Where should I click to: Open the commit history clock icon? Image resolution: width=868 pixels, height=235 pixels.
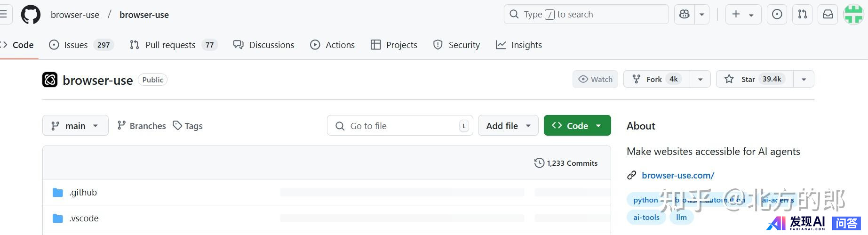click(539, 163)
